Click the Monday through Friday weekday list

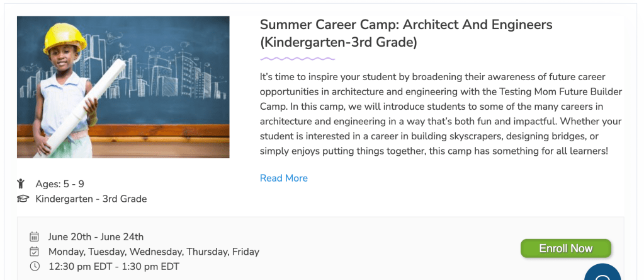pyautogui.click(x=154, y=252)
